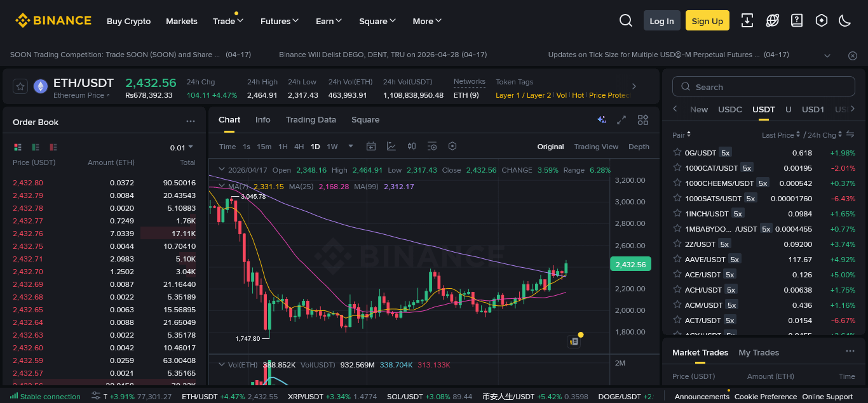
Task: Dismiss the announcement bar with X
Action: (853, 56)
